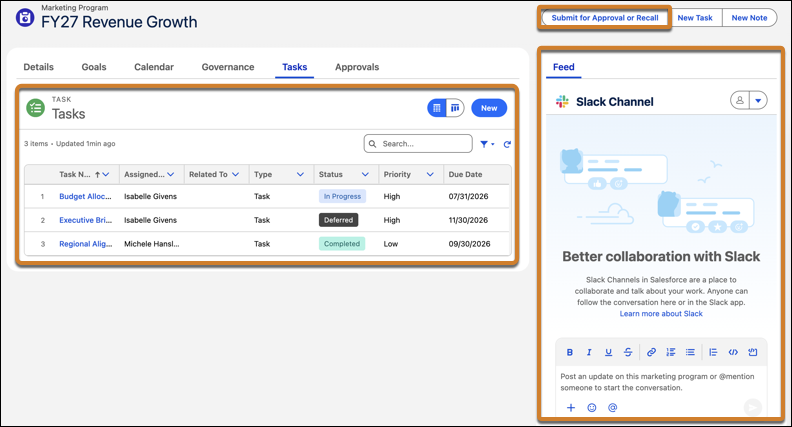Insert inline code in composer

tap(733, 352)
